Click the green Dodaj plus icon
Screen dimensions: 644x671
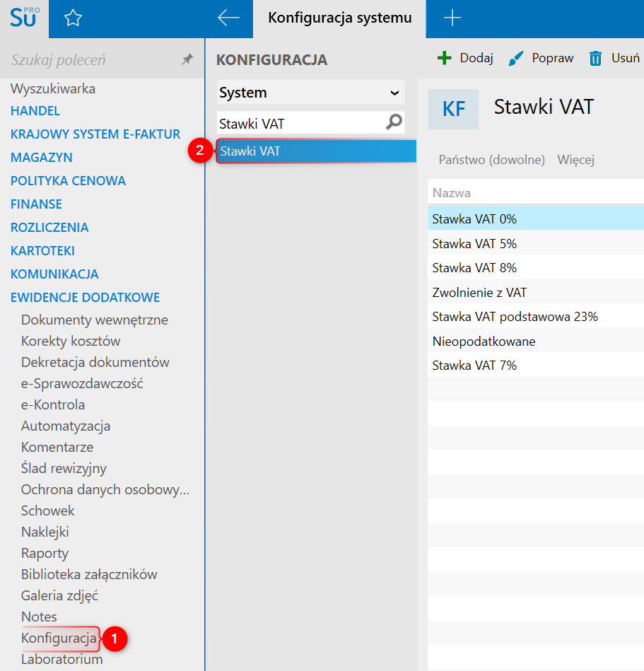coord(445,58)
